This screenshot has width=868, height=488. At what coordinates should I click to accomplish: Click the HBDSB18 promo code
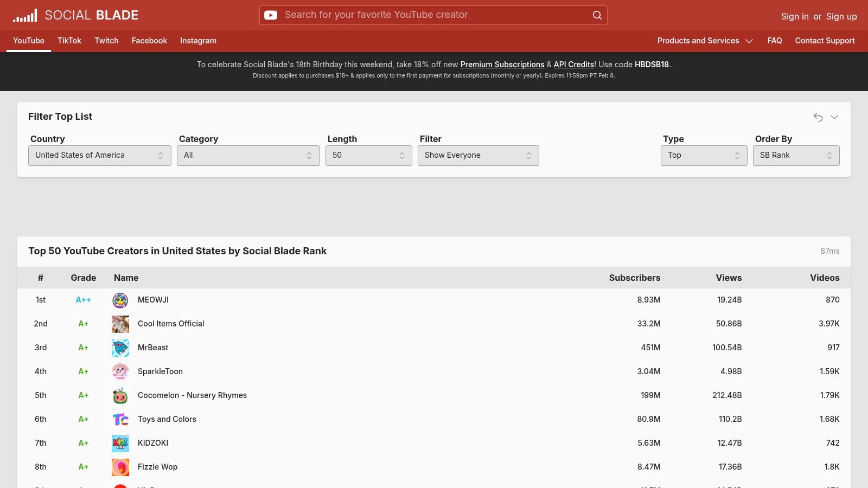click(652, 65)
